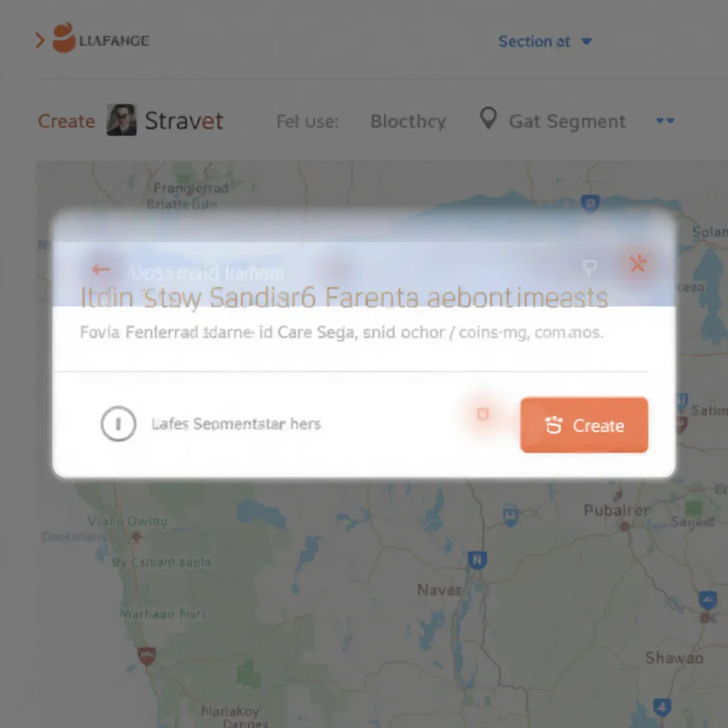The image size is (728, 728).
Task: Click the orange logo icon at top left
Action: tap(63, 38)
